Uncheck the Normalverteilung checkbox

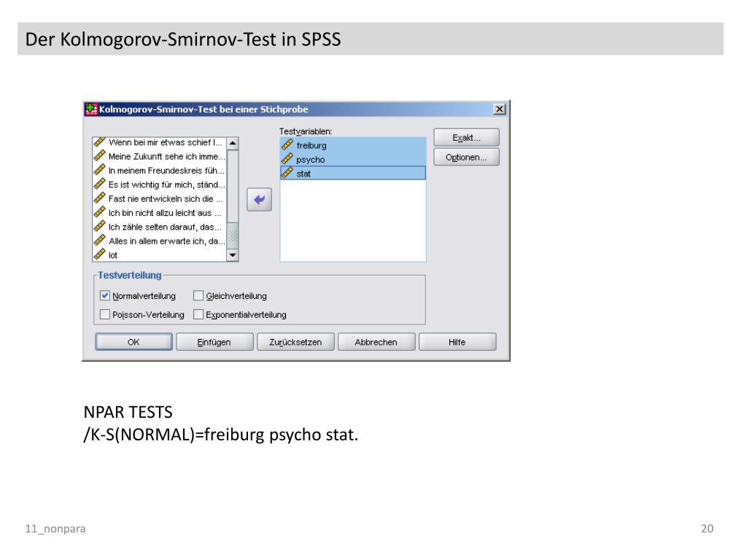click(x=105, y=295)
